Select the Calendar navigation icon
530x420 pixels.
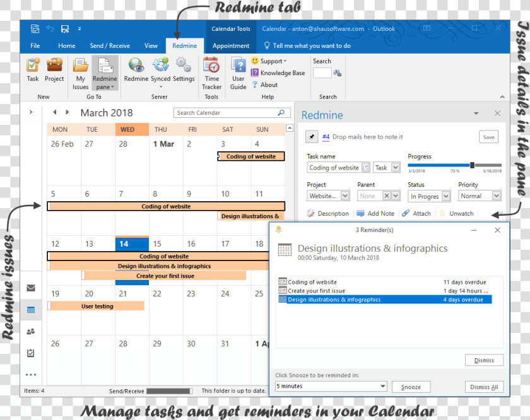tap(31, 310)
